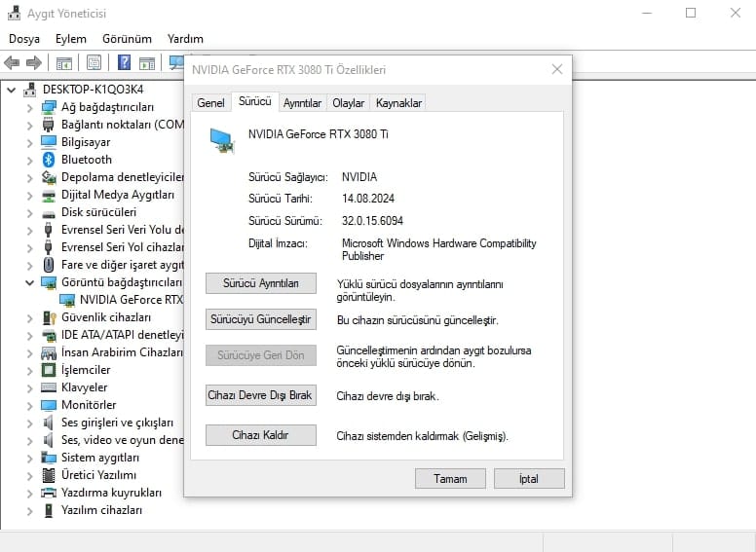This screenshot has height=552, width=756.
Task: Switch to the Kaynaklar tab
Action: (x=398, y=102)
